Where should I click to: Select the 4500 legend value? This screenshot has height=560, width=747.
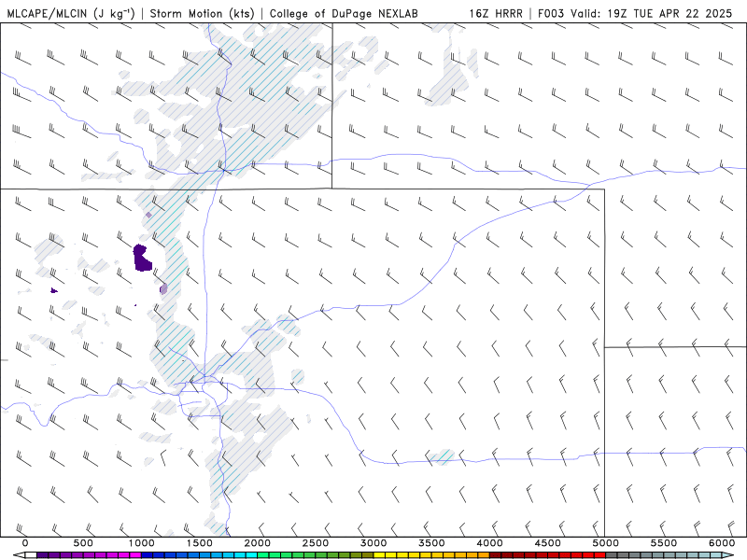pos(548,543)
